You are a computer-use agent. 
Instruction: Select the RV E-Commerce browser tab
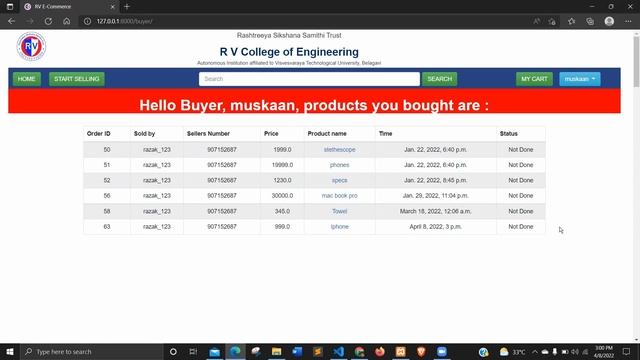point(69,7)
